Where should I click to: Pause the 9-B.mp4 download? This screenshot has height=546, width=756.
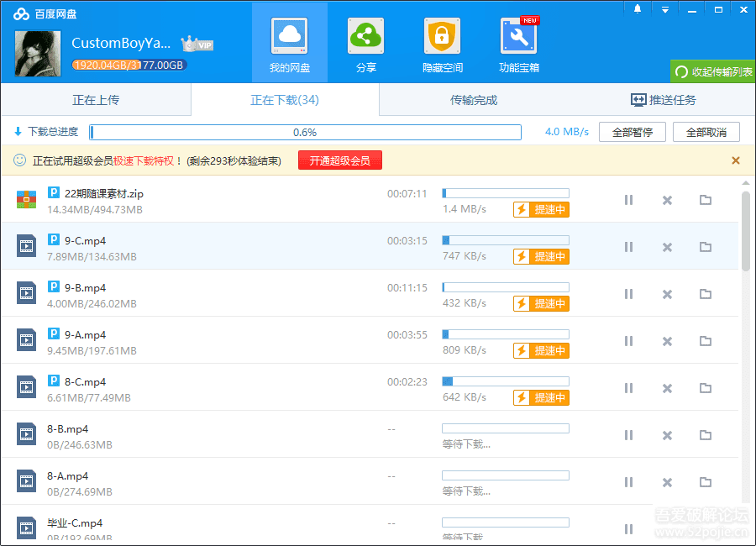628,294
